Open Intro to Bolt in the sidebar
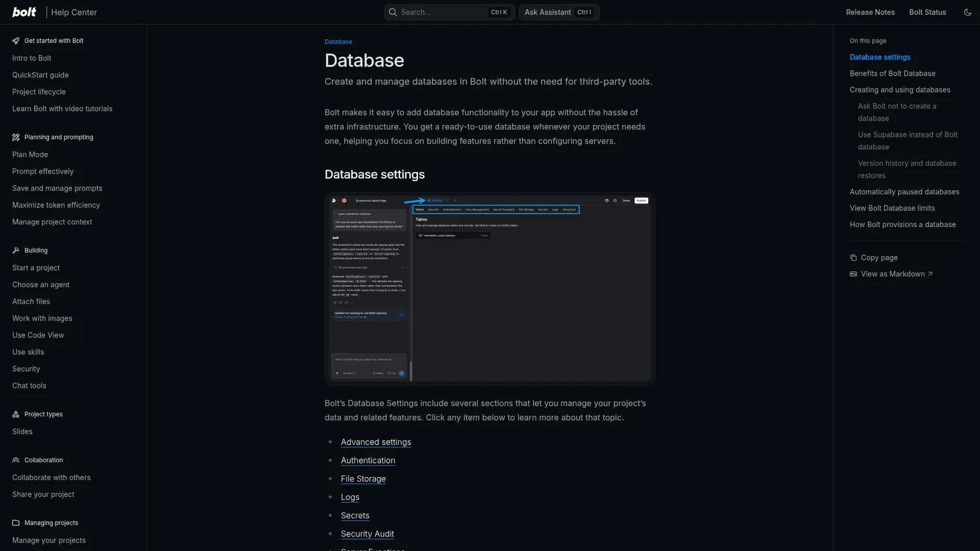Image resolution: width=980 pixels, height=551 pixels. coord(32,58)
